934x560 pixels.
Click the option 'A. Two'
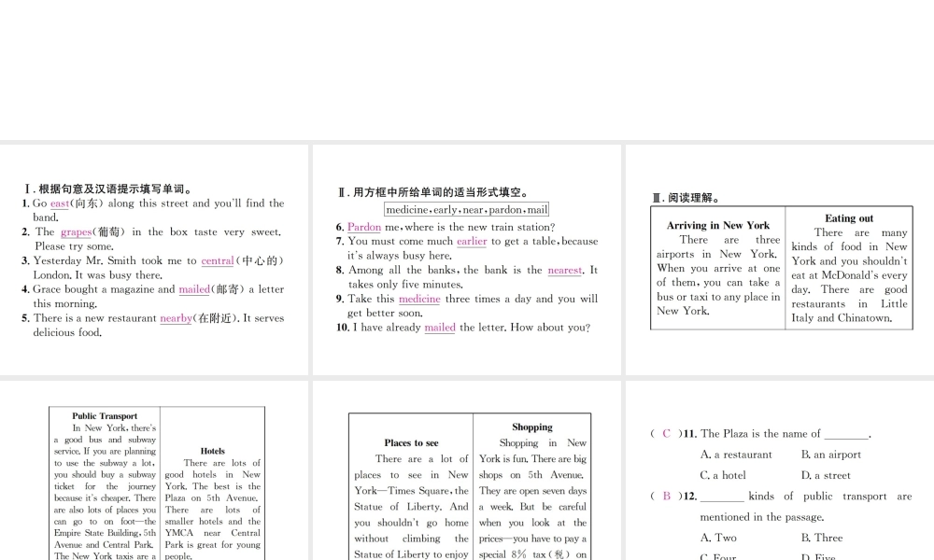pos(717,538)
